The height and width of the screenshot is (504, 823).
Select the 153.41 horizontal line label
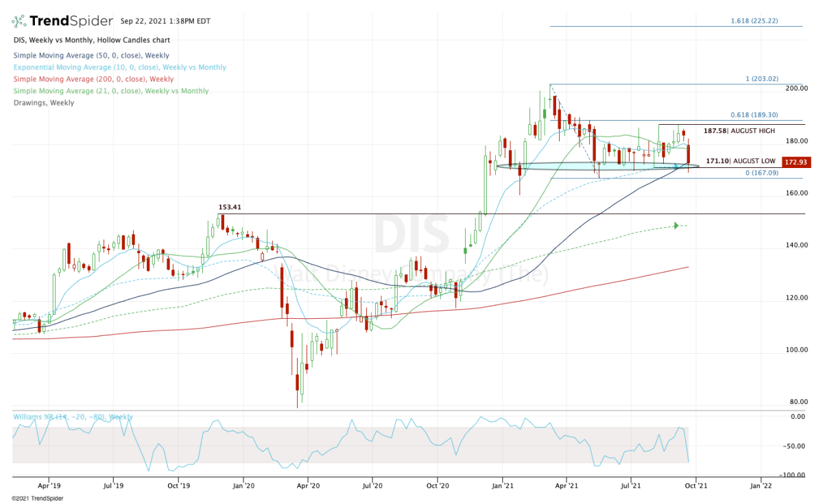(231, 207)
